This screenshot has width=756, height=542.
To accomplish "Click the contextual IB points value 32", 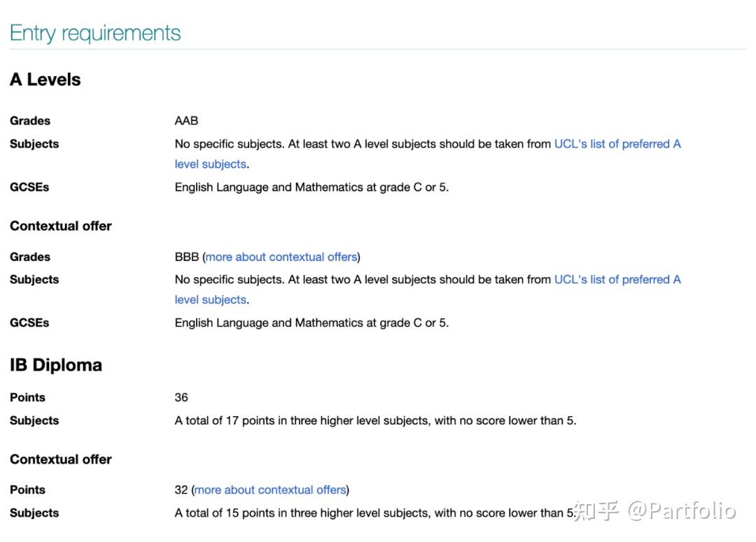I will (181, 490).
